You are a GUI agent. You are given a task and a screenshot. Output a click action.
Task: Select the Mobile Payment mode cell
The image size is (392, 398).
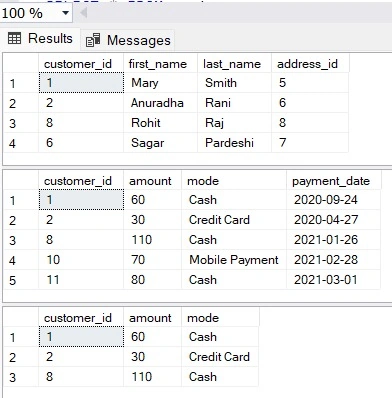click(234, 260)
